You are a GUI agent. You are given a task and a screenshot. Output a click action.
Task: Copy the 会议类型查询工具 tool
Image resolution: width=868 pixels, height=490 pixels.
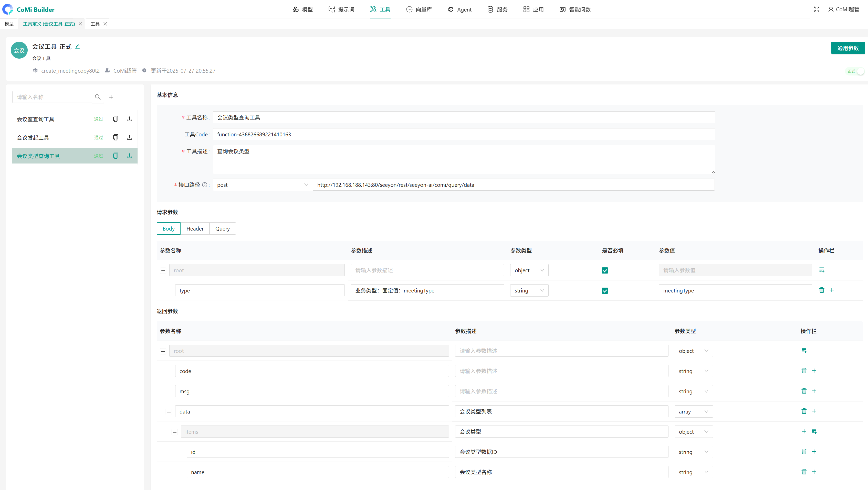116,156
